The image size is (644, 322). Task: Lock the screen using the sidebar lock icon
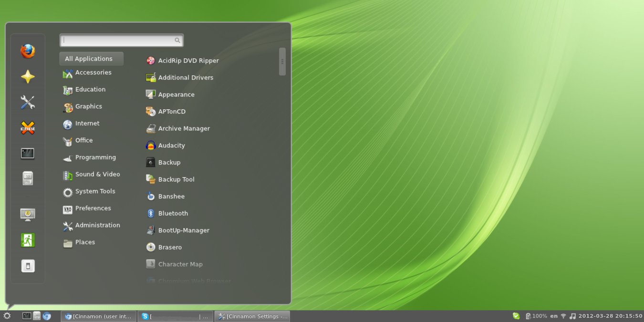(x=27, y=215)
